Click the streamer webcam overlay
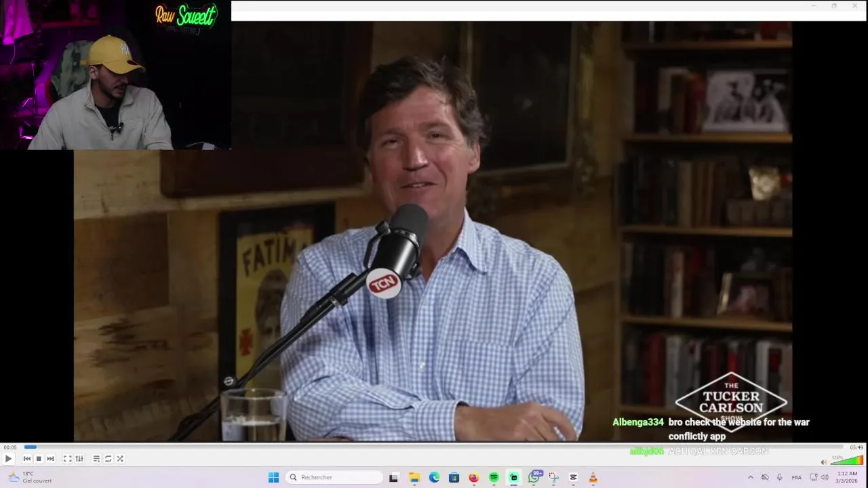The height and width of the screenshot is (488, 868). point(115,75)
